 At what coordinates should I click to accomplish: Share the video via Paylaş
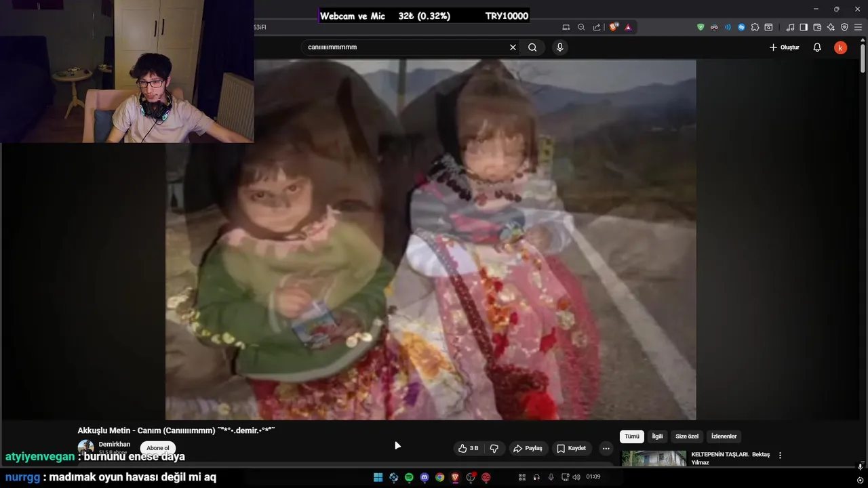(528, 448)
